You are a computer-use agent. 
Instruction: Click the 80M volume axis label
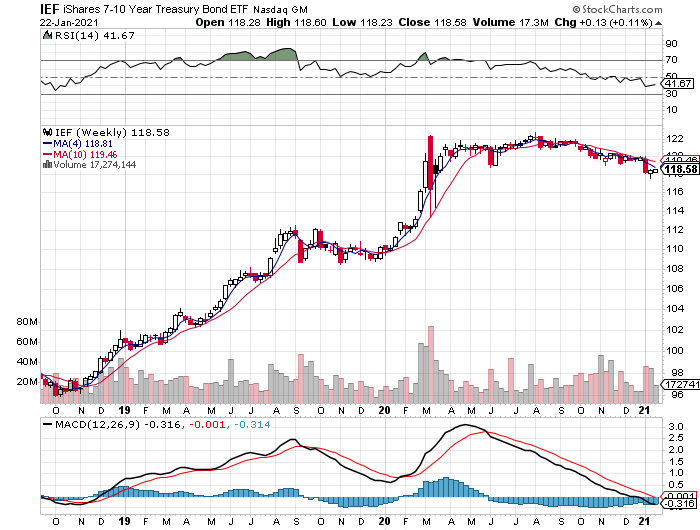point(27,321)
